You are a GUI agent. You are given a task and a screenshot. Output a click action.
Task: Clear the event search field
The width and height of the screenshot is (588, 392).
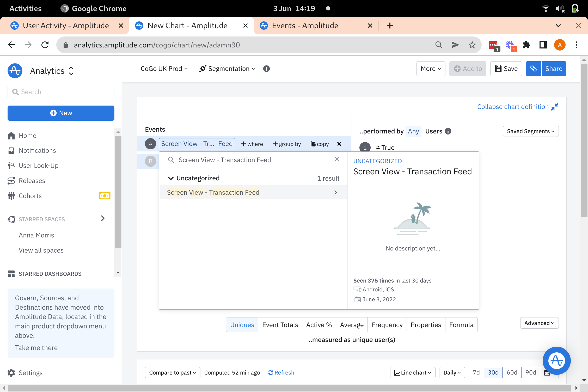337,159
